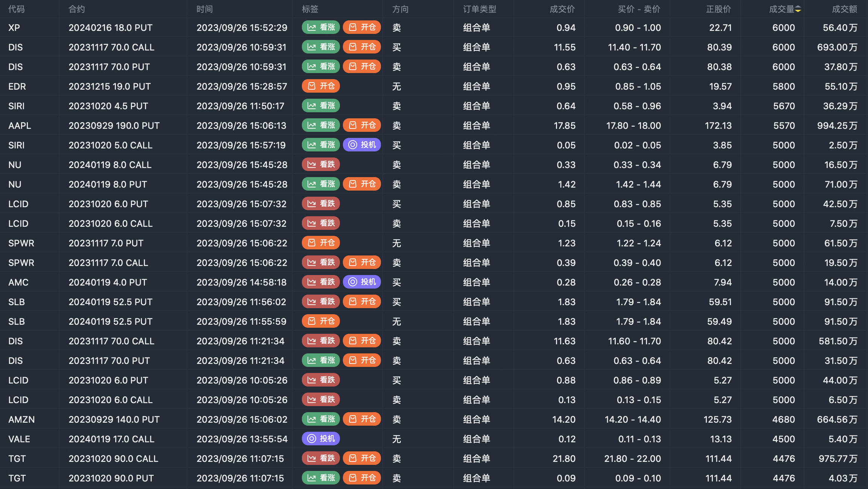Click the 看跌 tag in the SPWR 7.0 CALL row
Viewport: 868px width, 489px height.
point(321,262)
